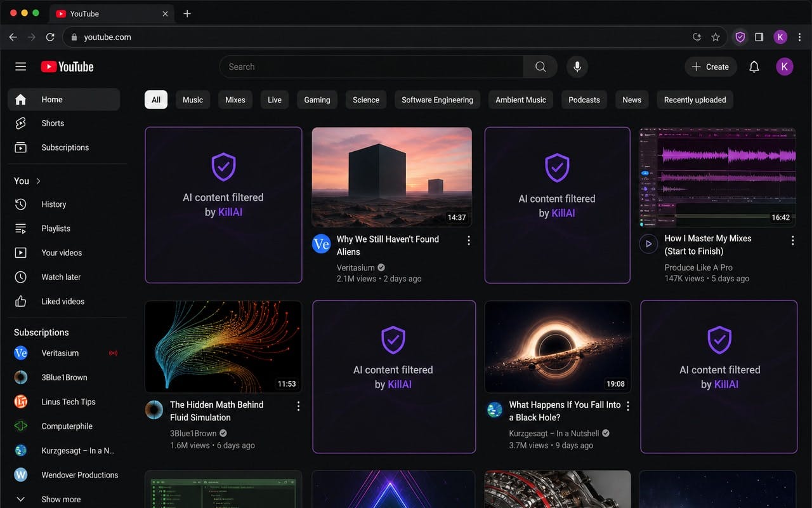Image resolution: width=812 pixels, height=508 pixels.
Task: Select the Gaming filter chip
Action: tap(317, 100)
